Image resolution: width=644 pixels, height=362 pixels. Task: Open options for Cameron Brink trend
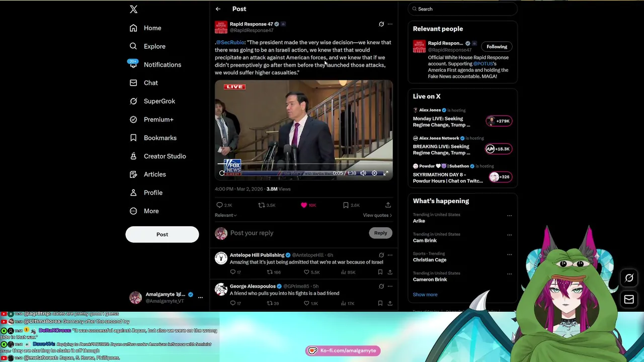pos(509,274)
